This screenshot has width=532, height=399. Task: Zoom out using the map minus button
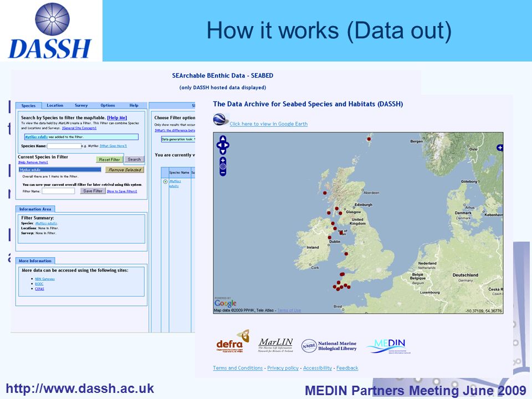click(x=223, y=173)
